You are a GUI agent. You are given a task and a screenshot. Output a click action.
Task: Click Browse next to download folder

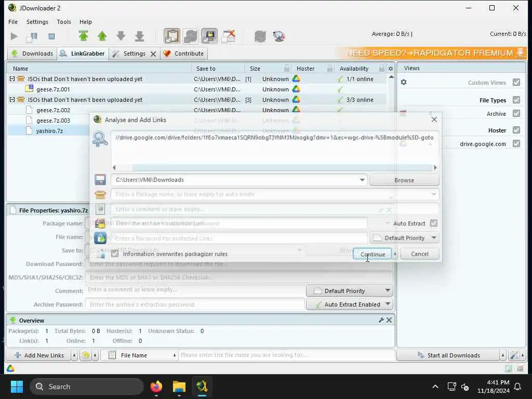(x=404, y=180)
